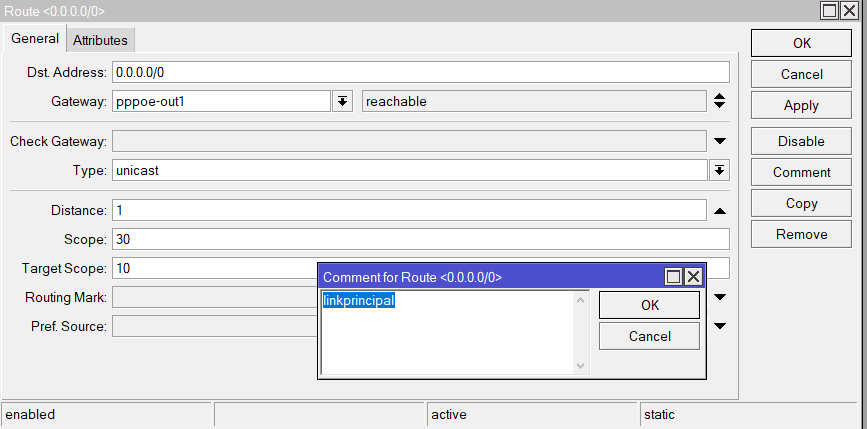867x429 pixels.
Task: Remove the route with Remove button
Action: pyautogui.click(x=801, y=234)
